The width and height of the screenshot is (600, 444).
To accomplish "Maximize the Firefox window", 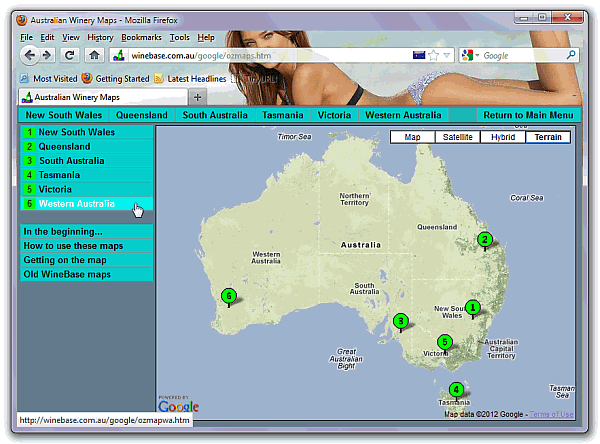I will [542, 17].
